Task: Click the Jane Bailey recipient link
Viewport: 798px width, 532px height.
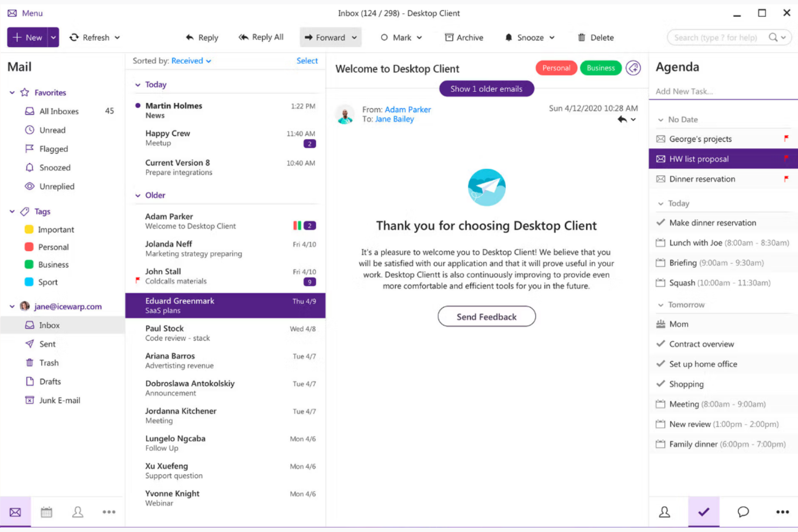Action: click(x=395, y=119)
